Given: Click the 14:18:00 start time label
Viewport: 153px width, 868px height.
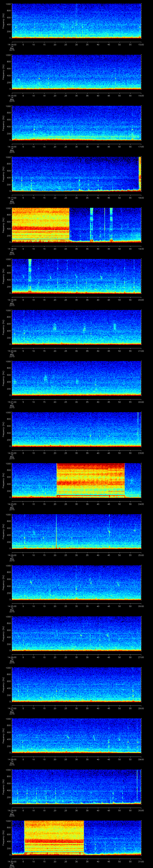Looking at the screenshot, I should tap(12, 249).
